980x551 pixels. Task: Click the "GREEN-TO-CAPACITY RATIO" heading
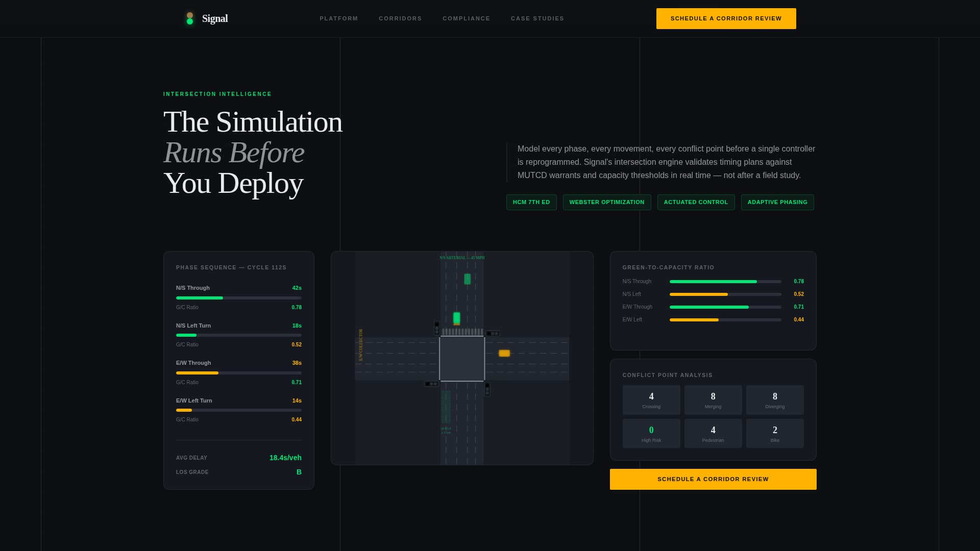669,267
